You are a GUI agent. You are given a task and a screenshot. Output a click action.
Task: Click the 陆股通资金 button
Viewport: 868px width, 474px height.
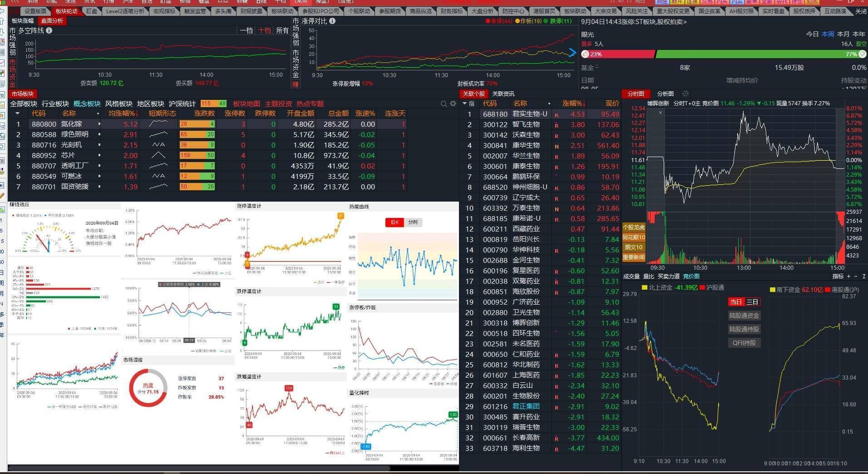744,316
